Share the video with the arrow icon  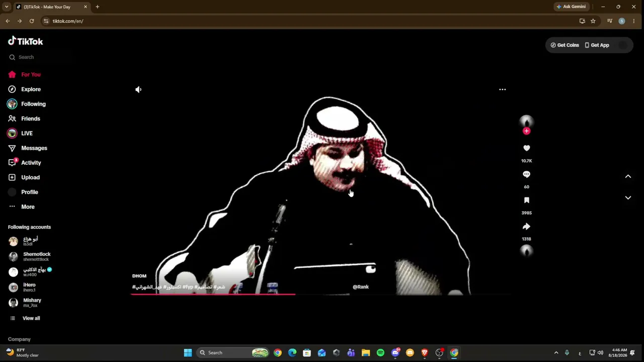coord(526,226)
